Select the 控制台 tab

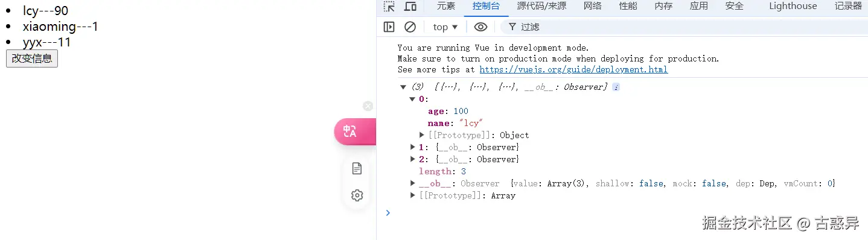pos(487,6)
